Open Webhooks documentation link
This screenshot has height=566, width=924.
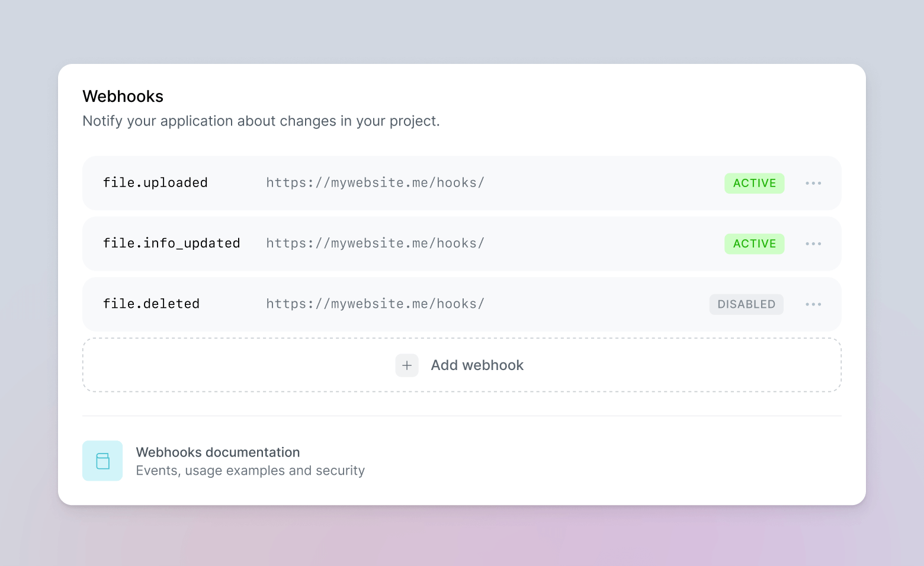coord(218,452)
